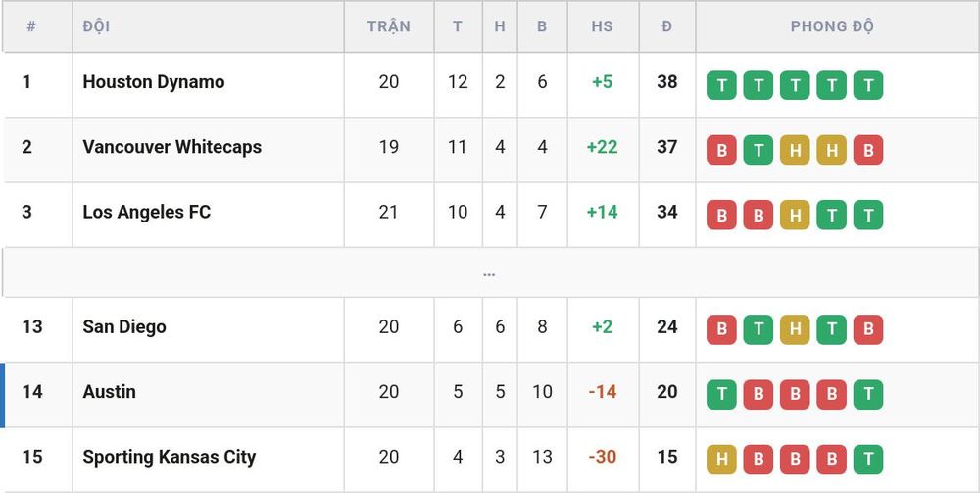Sort table by ĐỘI column header

pos(96,26)
